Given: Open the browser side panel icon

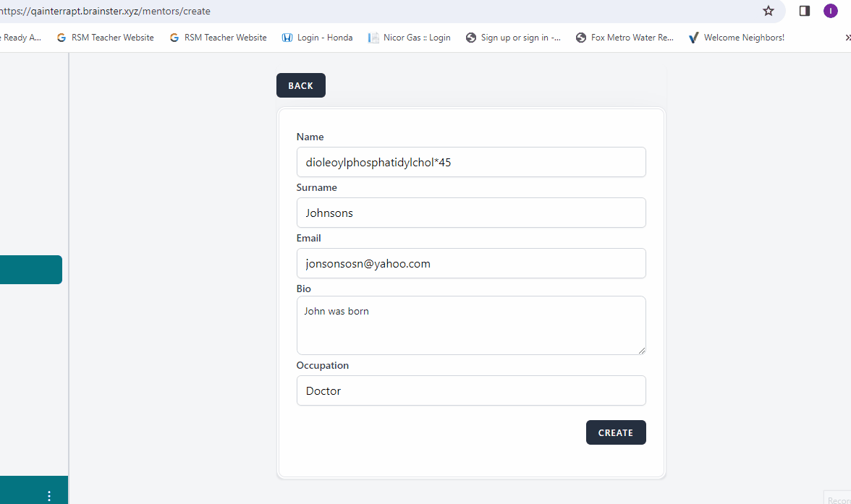Looking at the screenshot, I should (x=804, y=11).
